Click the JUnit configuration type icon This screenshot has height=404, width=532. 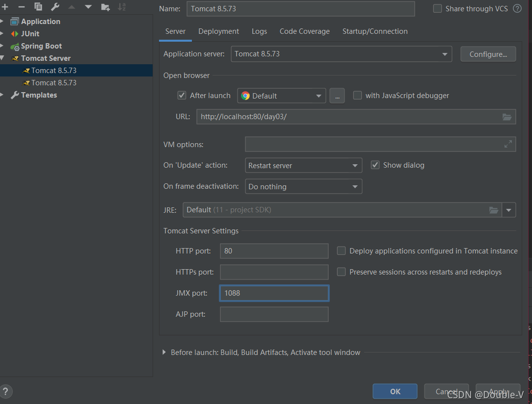pos(15,34)
